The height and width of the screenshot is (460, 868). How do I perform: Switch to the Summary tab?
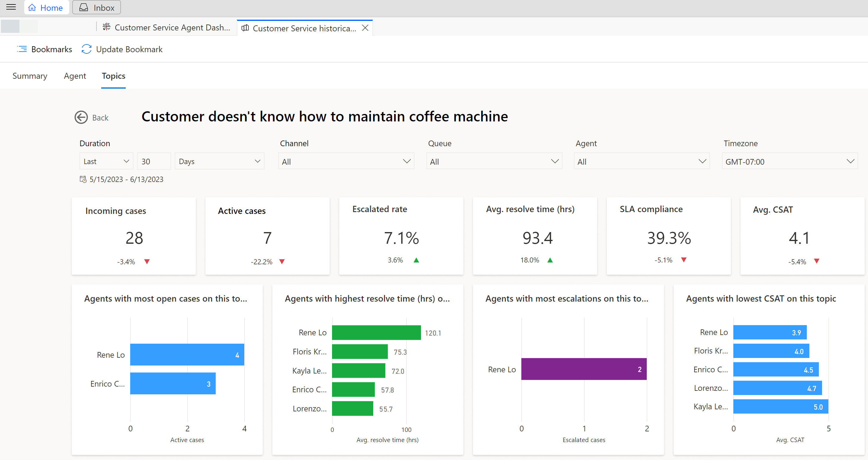[x=30, y=75]
